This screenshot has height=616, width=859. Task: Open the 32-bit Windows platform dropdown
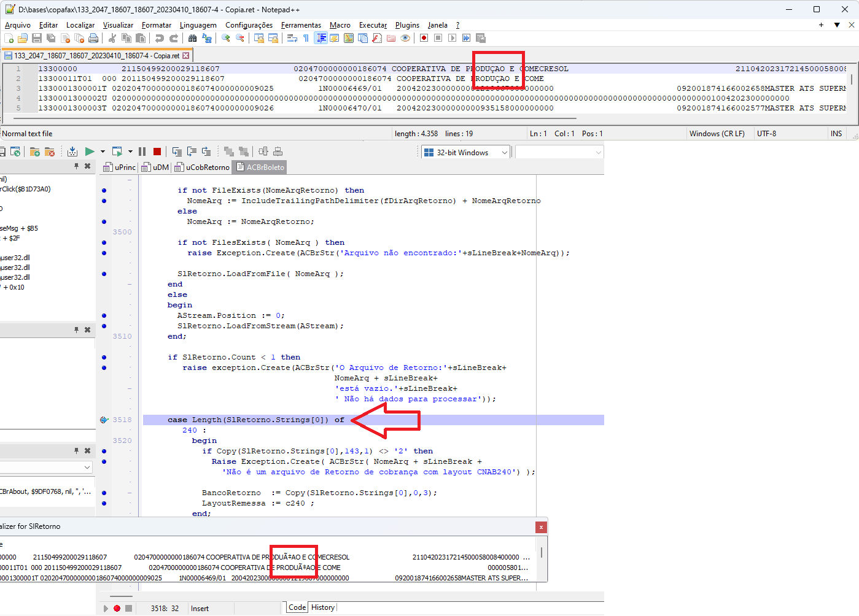(x=465, y=152)
